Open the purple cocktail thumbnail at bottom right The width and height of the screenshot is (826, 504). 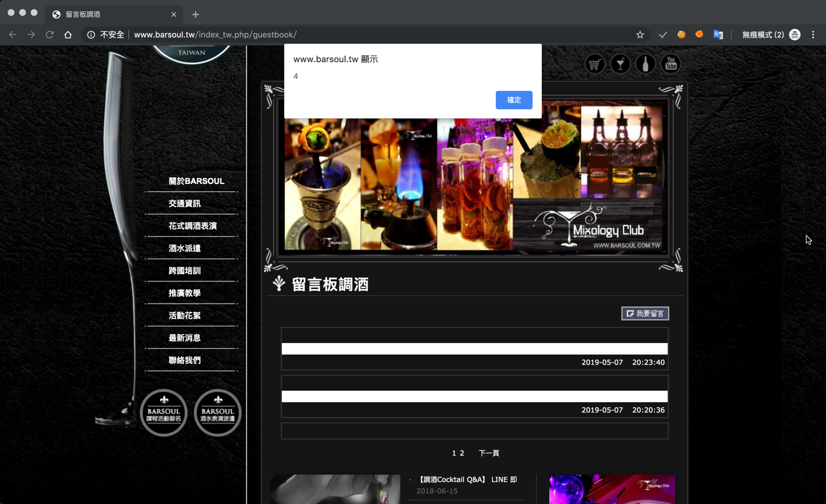coord(613,489)
